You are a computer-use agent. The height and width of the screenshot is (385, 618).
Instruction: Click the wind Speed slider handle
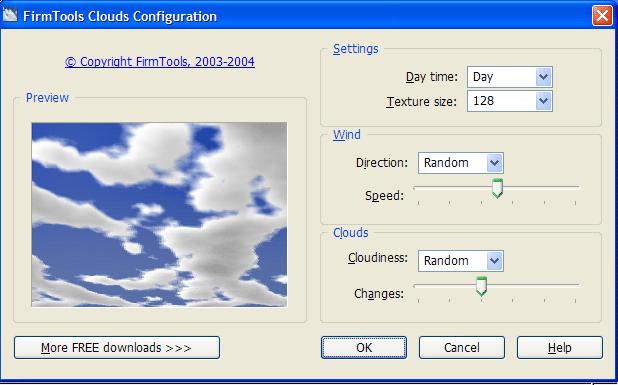(x=497, y=188)
